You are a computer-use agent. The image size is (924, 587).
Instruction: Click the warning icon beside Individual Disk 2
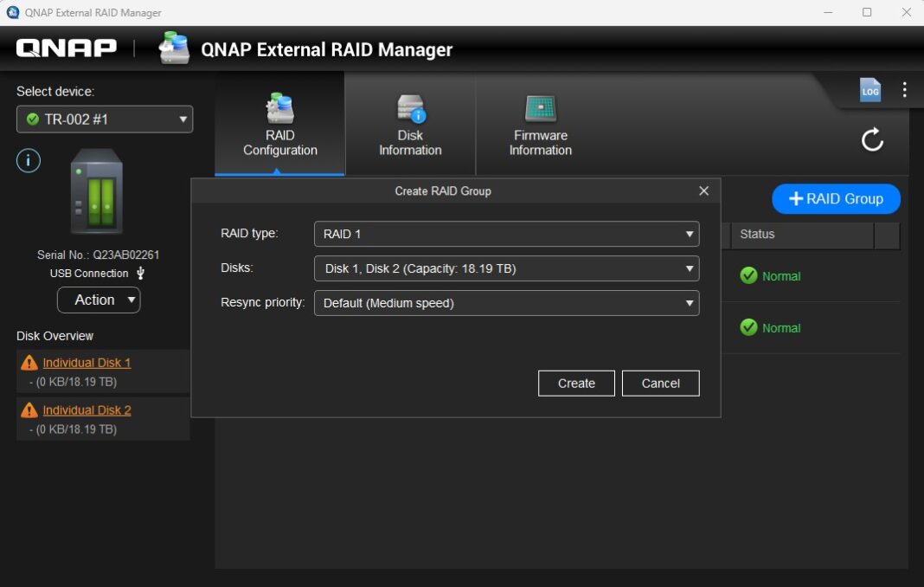pyautogui.click(x=29, y=410)
